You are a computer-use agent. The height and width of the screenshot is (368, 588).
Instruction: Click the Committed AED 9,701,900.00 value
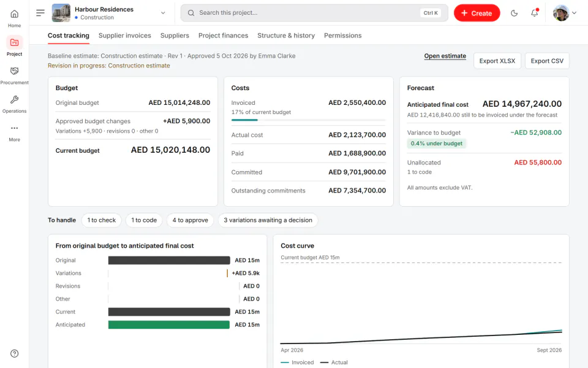pos(357,172)
